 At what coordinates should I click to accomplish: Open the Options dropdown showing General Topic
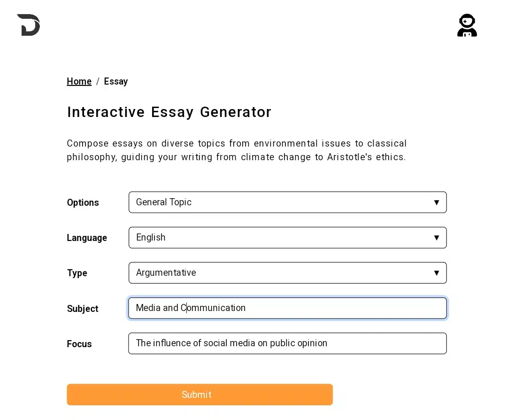287,202
